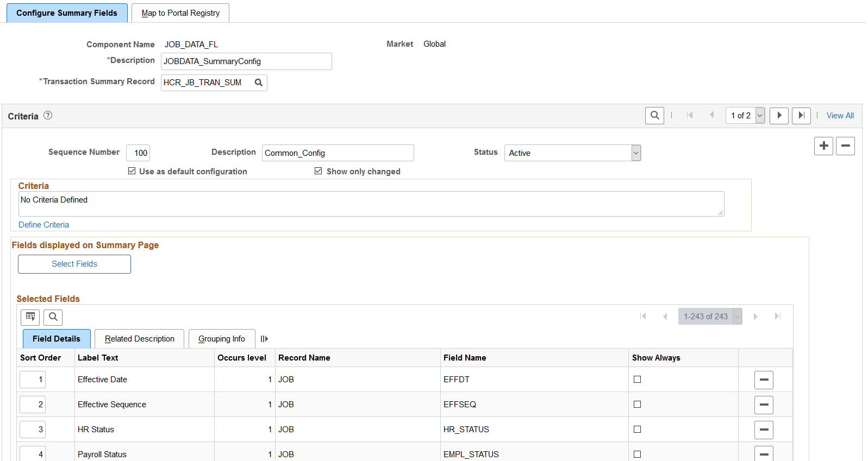This screenshot has width=868, height=461.
Task: Sort by Sort Order column header
Action: pos(41,358)
